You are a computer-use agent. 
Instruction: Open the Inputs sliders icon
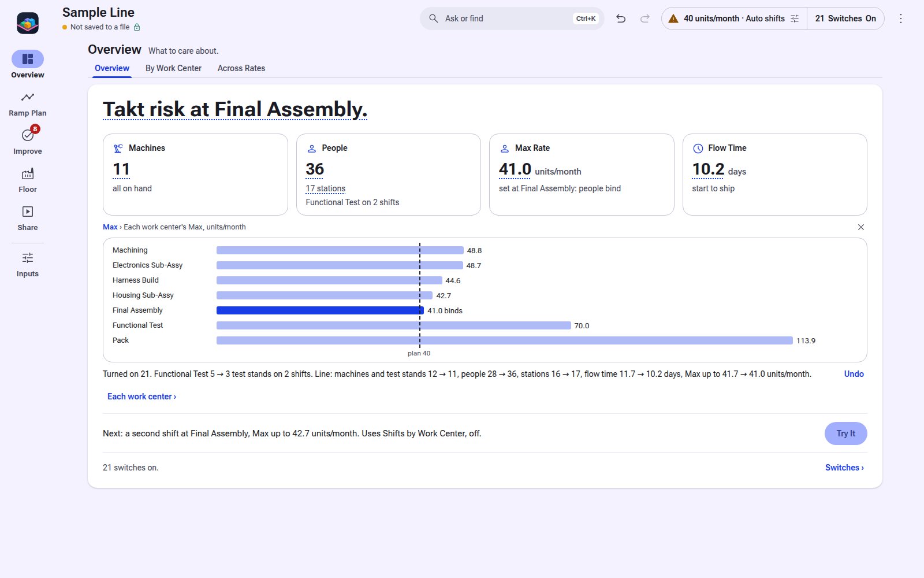click(x=28, y=258)
